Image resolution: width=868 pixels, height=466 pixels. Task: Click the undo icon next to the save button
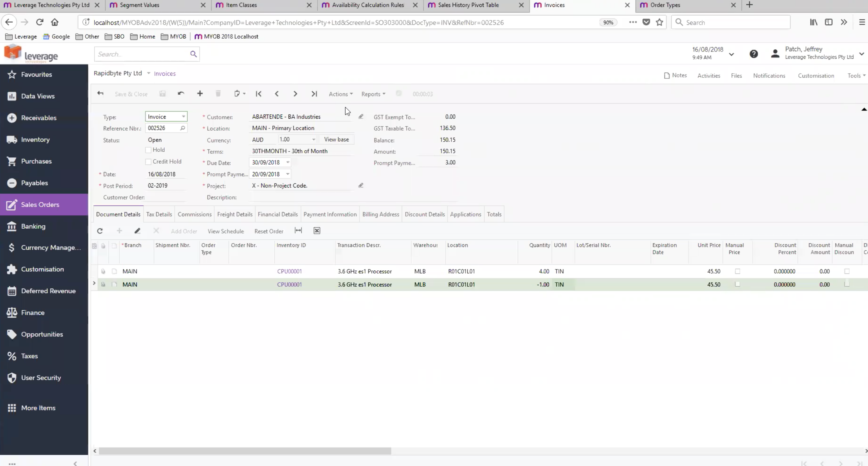[x=181, y=94]
